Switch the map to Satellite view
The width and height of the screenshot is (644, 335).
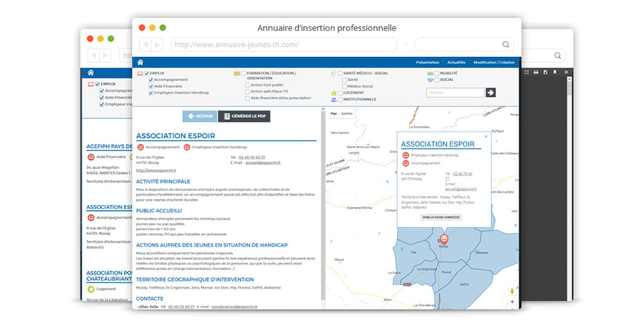point(347,114)
